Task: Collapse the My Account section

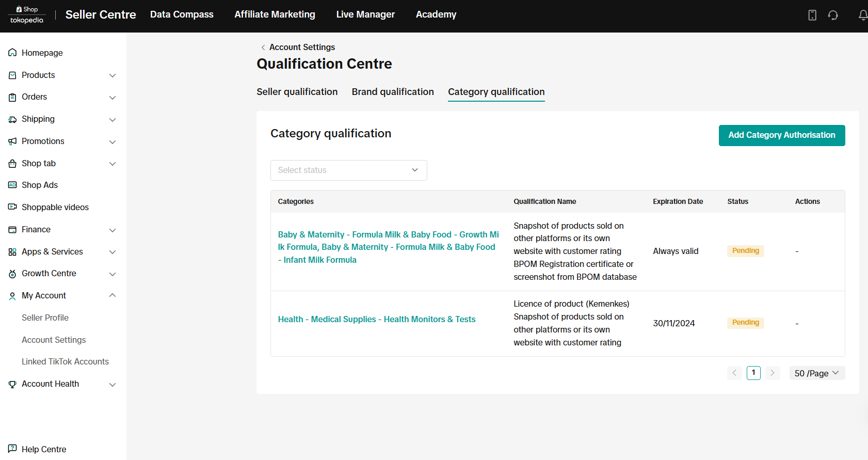Action: 112,295
